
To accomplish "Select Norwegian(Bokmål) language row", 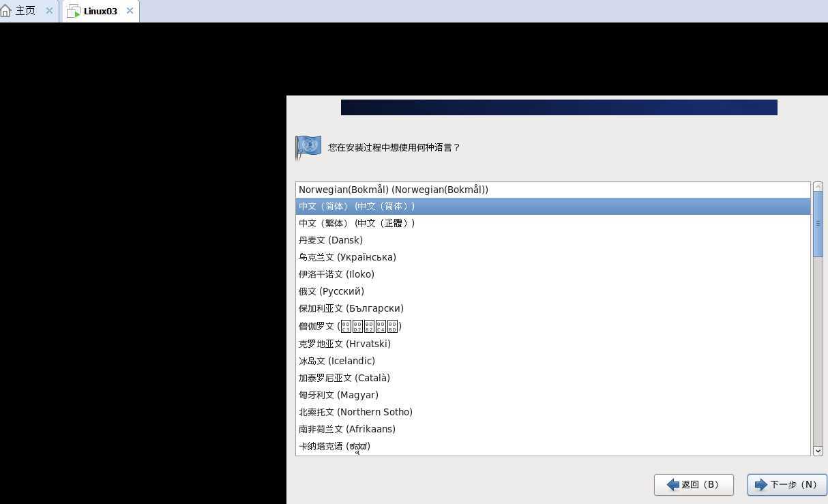I will (x=553, y=190).
